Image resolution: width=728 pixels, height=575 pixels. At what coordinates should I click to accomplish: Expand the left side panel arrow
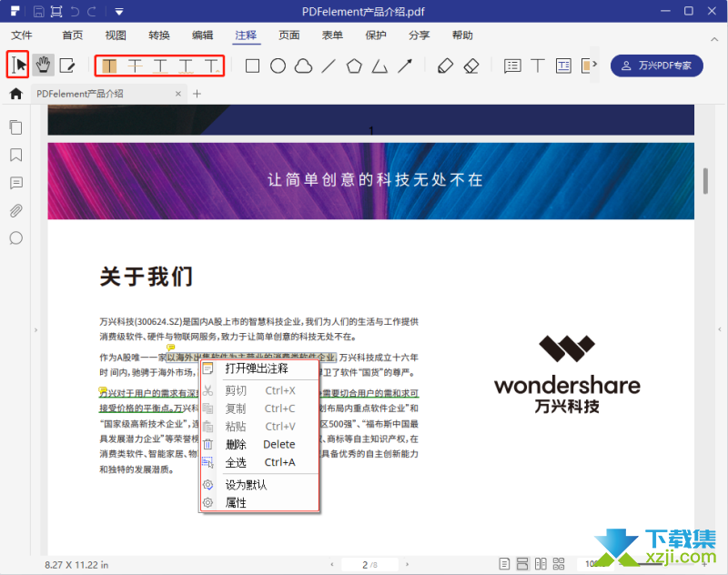click(x=35, y=330)
